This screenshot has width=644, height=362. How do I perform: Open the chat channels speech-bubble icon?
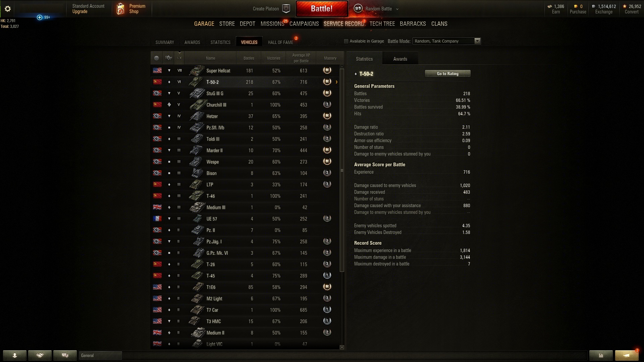(x=65, y=355)
